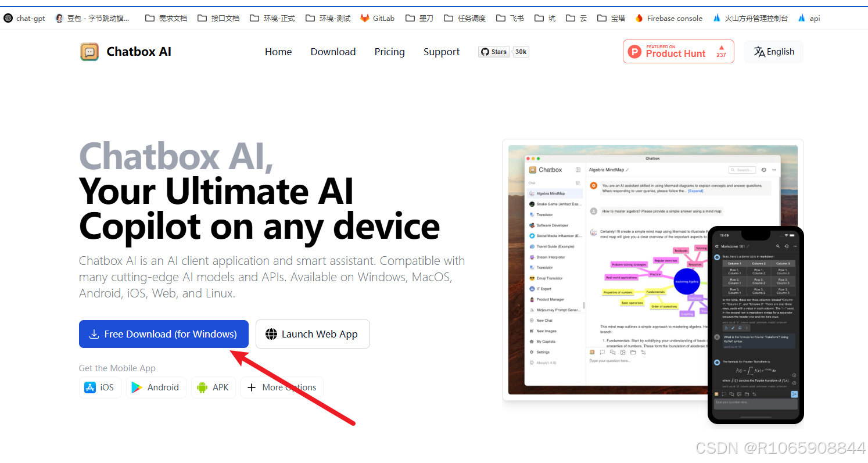Click the "Get the Mobile App" label
This screenshot has width=868, height=463.
pyautogui.click(x=117, y=368)
